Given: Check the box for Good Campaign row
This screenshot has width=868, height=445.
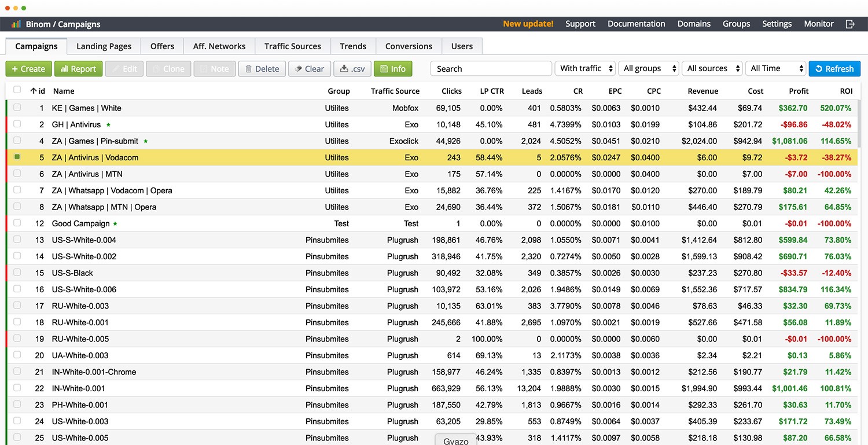Looking at the screenshot, I should pyautogui.click(x=17, y=223).
